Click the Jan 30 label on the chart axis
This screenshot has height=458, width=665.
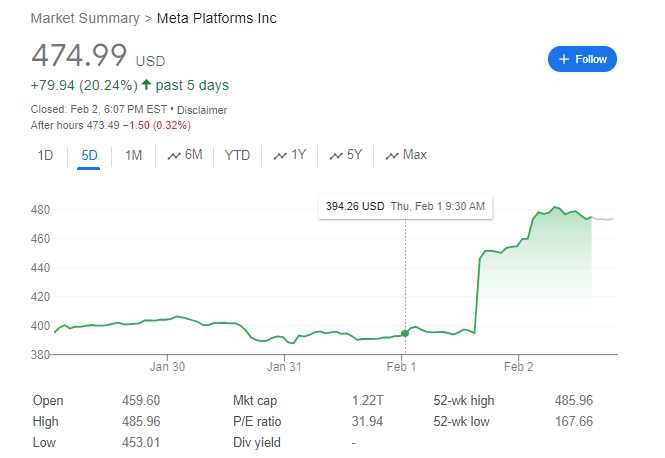[167, 367]
